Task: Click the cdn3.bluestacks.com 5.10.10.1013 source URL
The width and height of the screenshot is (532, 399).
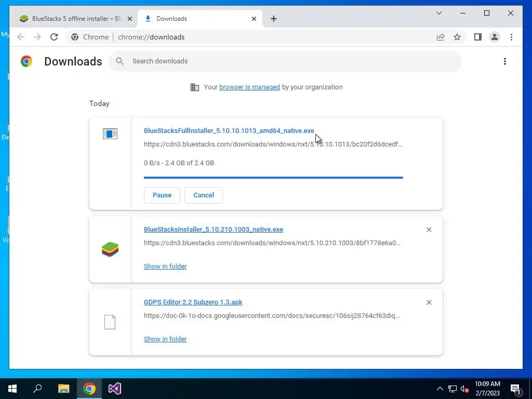Action: [273, 144]
